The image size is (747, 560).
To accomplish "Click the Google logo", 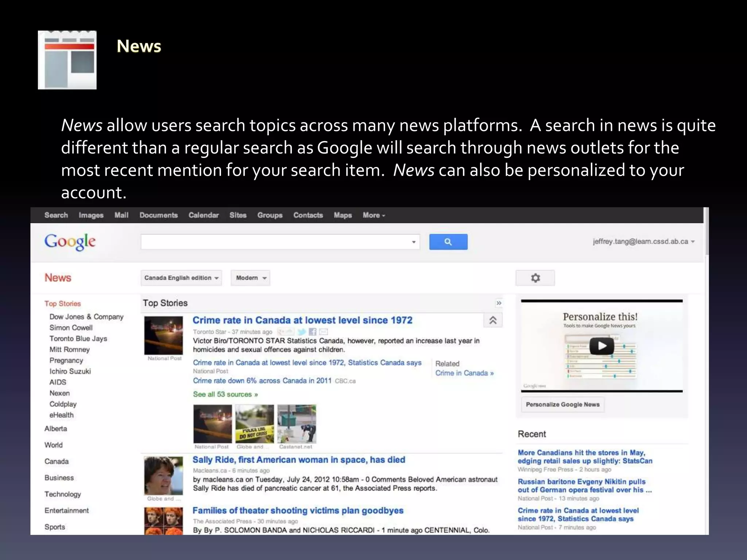I will pyautogui.click(x=70, y=242).
